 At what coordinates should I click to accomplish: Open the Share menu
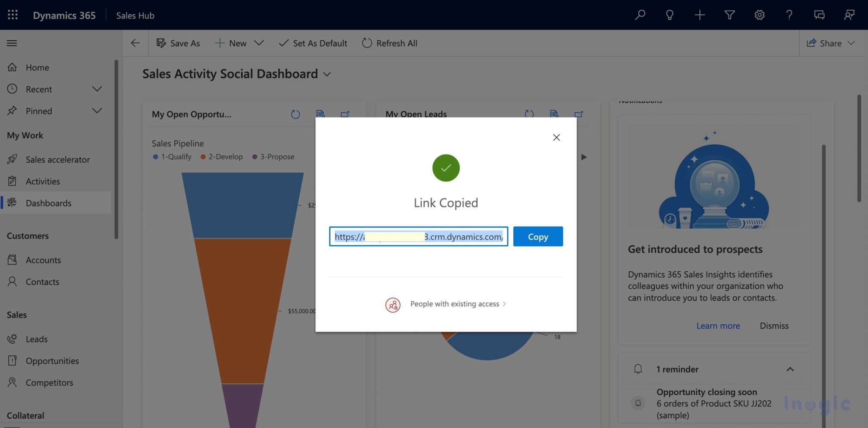click(830, 43)
